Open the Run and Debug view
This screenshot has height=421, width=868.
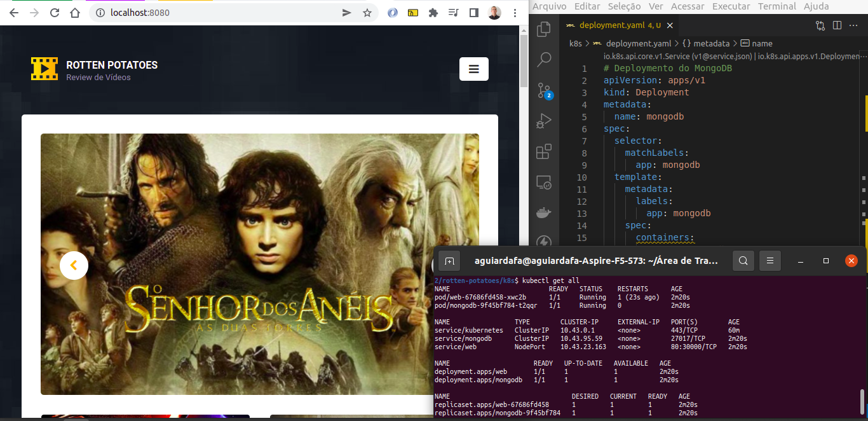tap(544, 121)
